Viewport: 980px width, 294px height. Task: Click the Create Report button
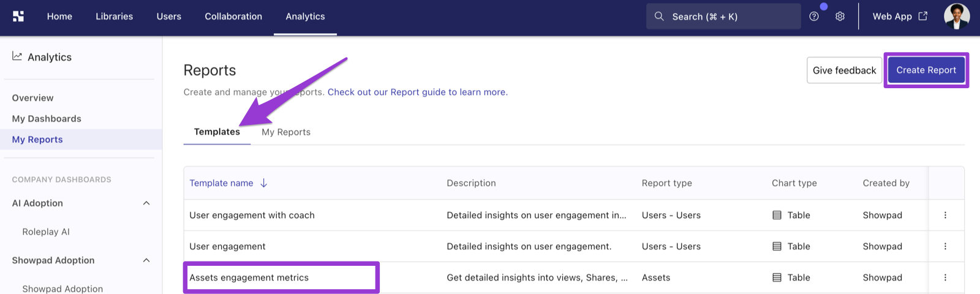point(926,70)
